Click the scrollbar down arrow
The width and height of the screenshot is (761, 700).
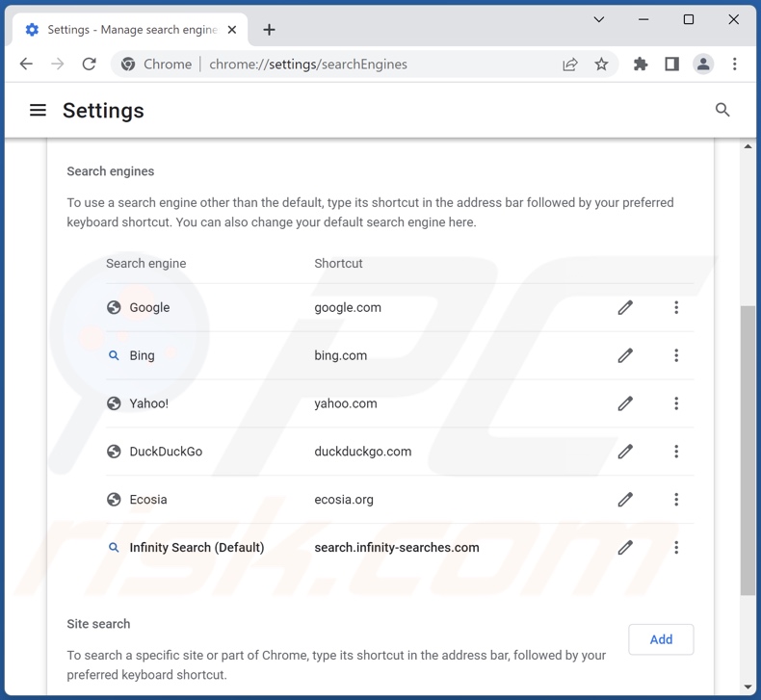point(748,687)
